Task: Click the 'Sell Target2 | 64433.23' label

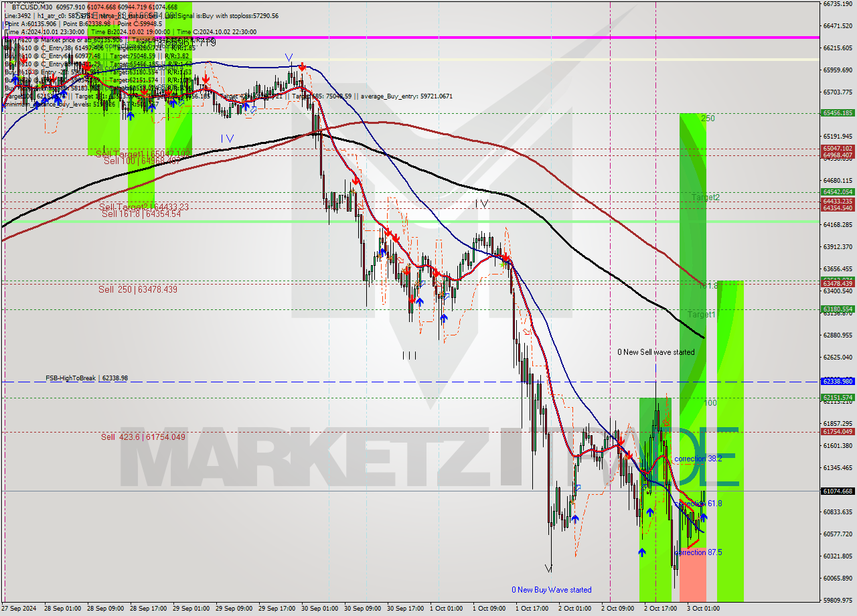Action: 144,207
